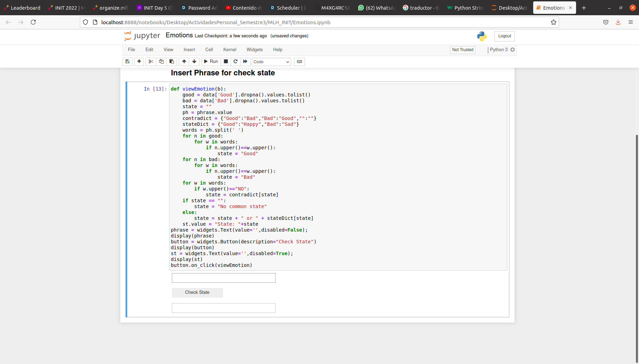
Task: Reload the browser page
Action: (x=33, y=22)
